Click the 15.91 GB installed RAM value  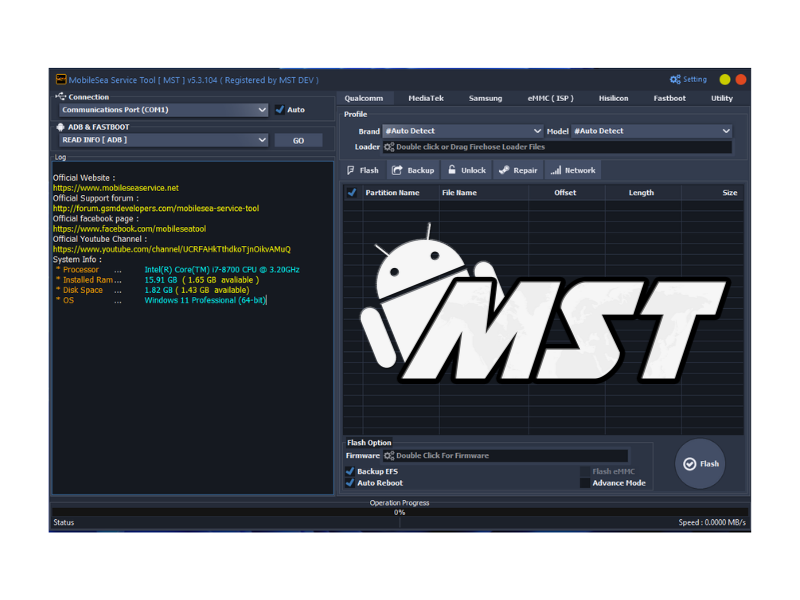click(161, 280)
